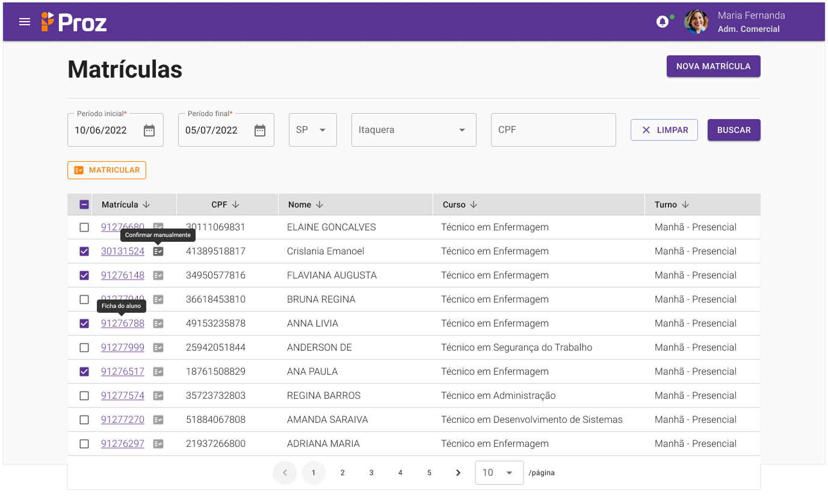Open calendar picker for Período final

click(260, 131)
